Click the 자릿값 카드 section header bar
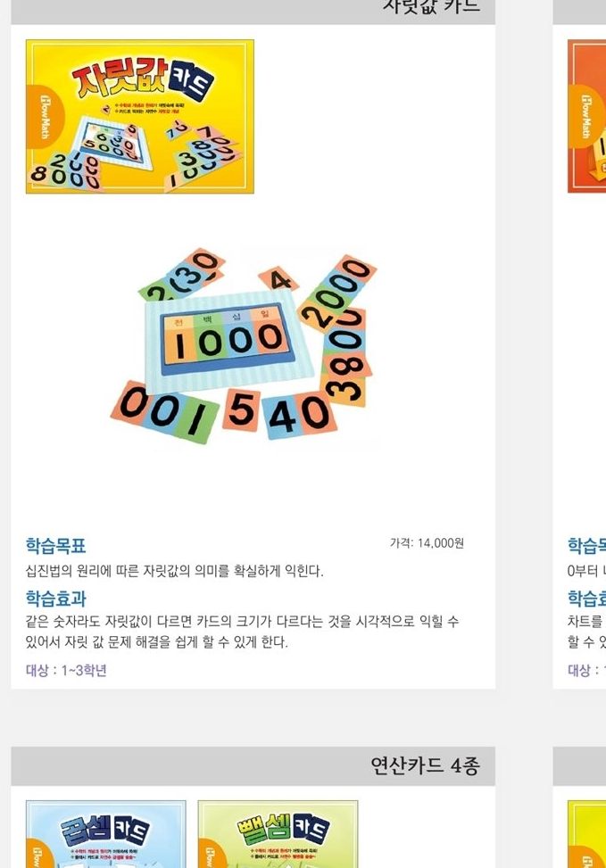606x868 pixels. [253, 11]
